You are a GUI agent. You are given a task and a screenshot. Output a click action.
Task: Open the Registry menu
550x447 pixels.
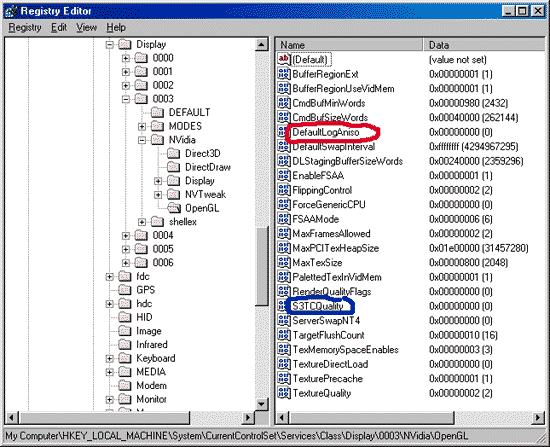point(25,27)
